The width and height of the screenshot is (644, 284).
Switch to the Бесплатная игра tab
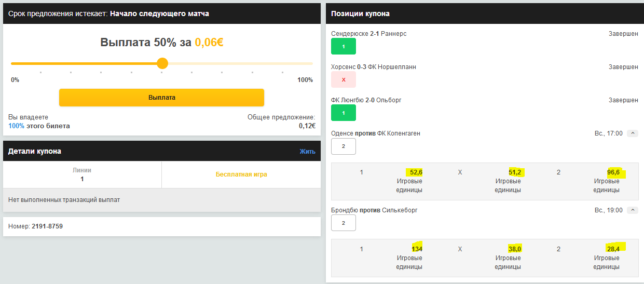241,174
